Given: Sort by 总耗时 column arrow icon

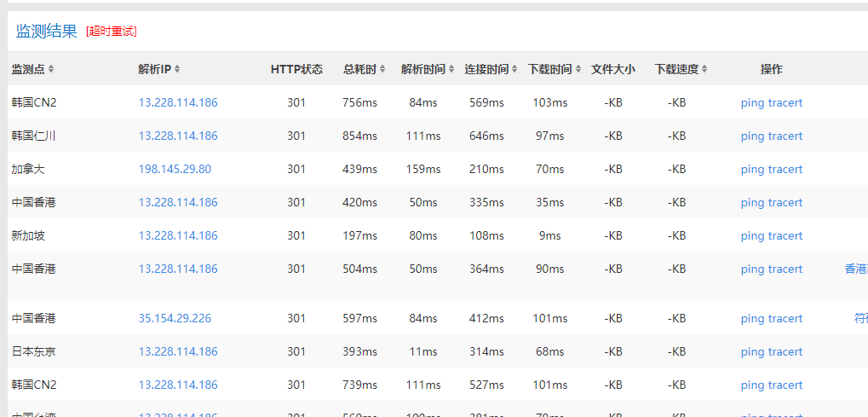Looking at the screenshot, I should (x=382, y=69).
